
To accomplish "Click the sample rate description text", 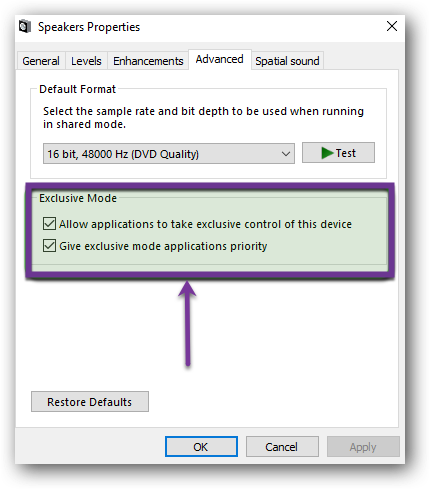I will (203, 117).
